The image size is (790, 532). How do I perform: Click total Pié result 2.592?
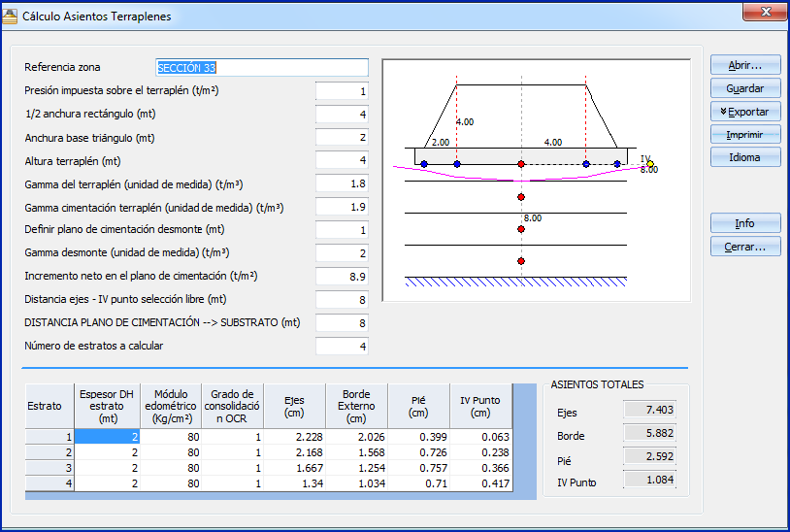(649, 456)
